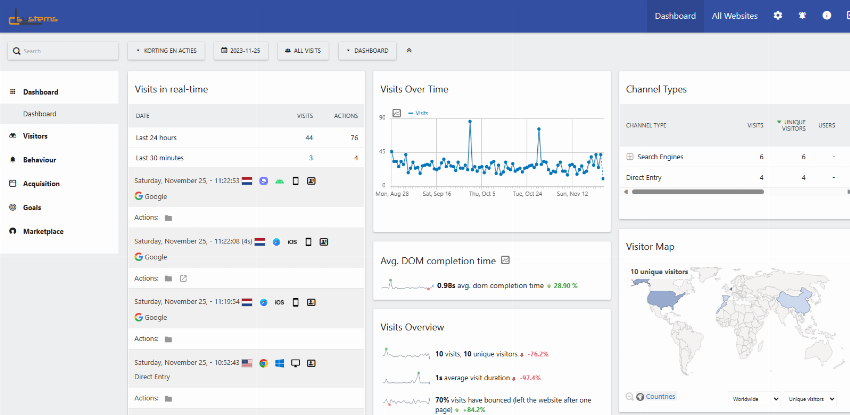
Task: Select the Dashboard tab in the top bar
Action: tap(675, 16)
